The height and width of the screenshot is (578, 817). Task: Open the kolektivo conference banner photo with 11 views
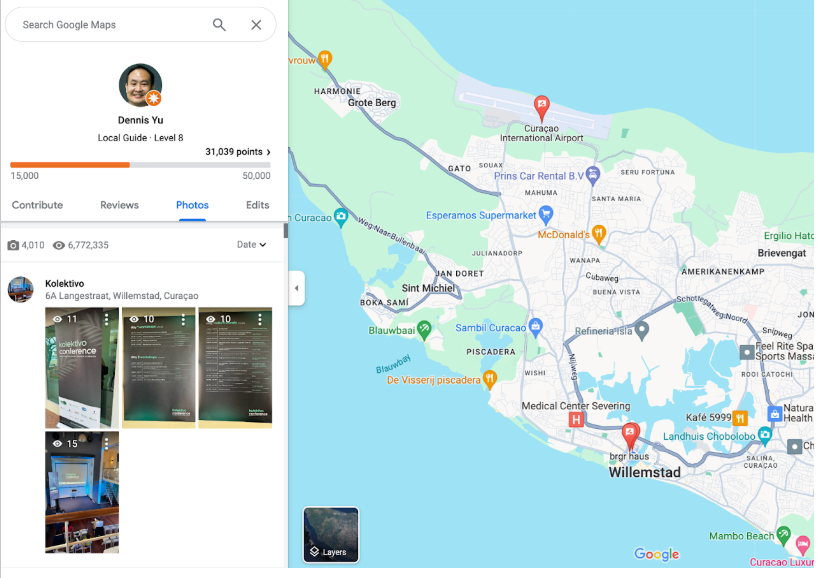pyautogui.click(x=82, y=367)
